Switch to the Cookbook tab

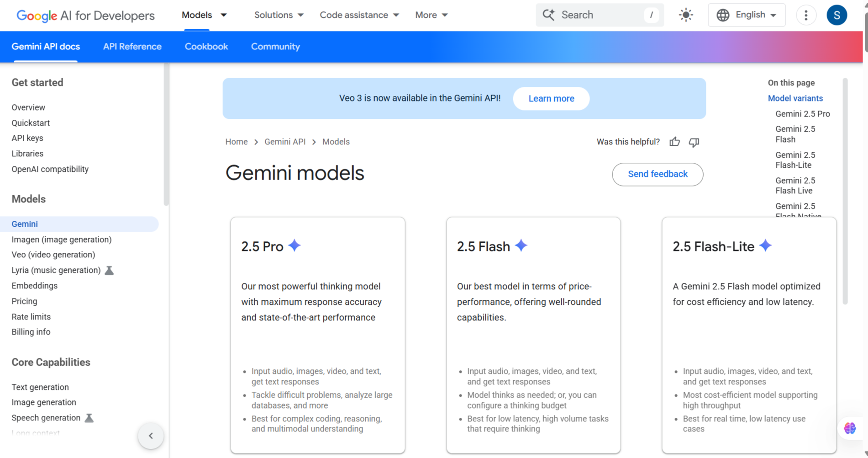coord(206,47)
